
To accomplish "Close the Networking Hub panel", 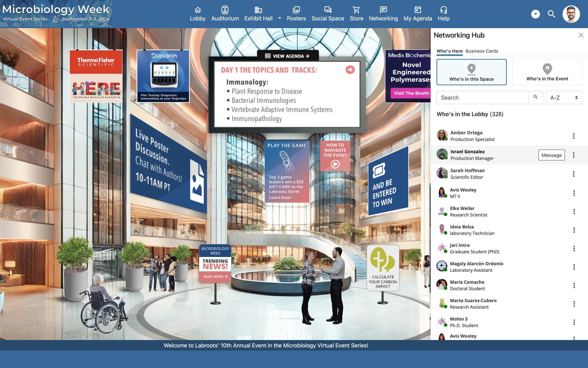I will tap(581, 35).
